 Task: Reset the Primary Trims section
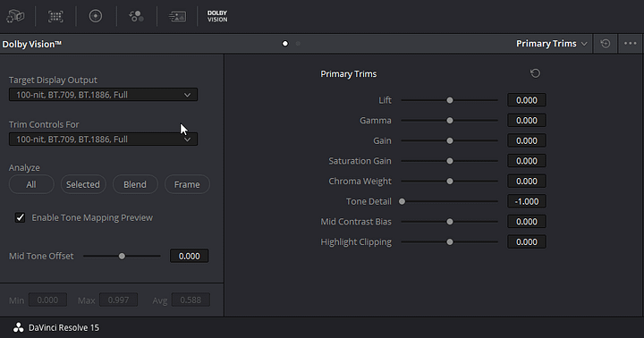pyautogui.click(x=535, y=73)
